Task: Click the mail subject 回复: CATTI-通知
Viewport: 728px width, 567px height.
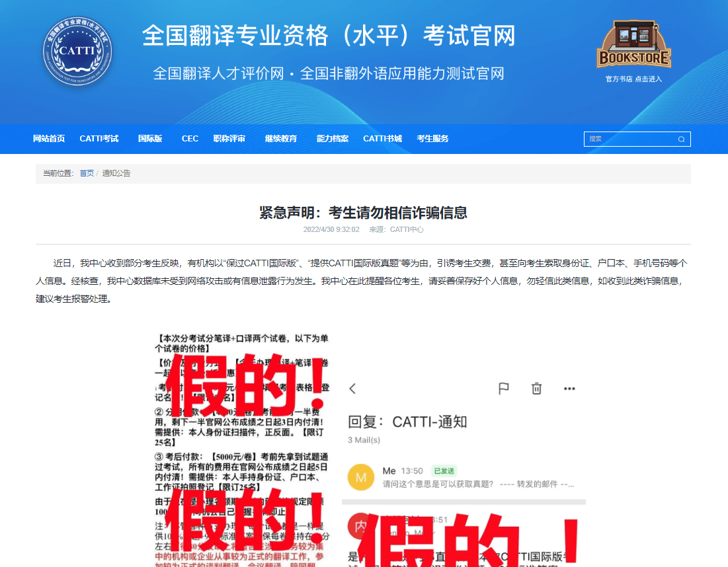Action: [408, 422]
